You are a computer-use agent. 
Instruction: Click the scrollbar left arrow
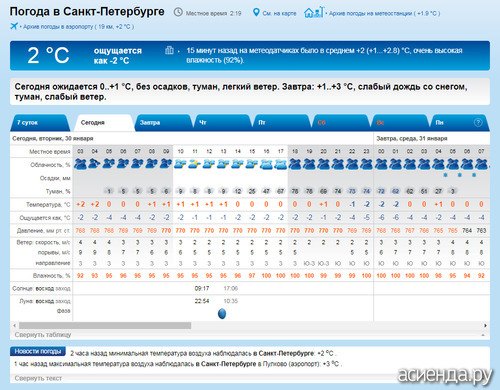pyautogui.click(x=14, y=325)
